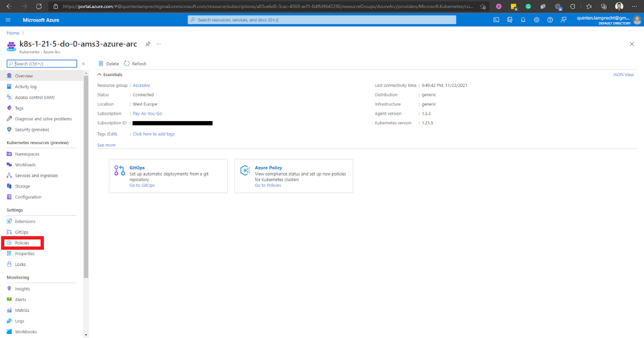644x338 pixels.
Task: Click Go to GitOps link
Action: pos(142,185)
